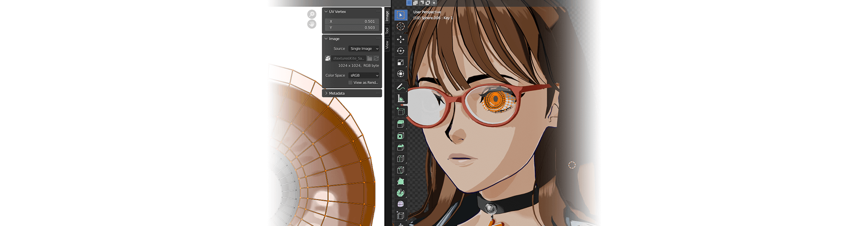Screen dimensions: 868x226
Task: Pick the Scale tool
Action: click(x=401, y=62)
